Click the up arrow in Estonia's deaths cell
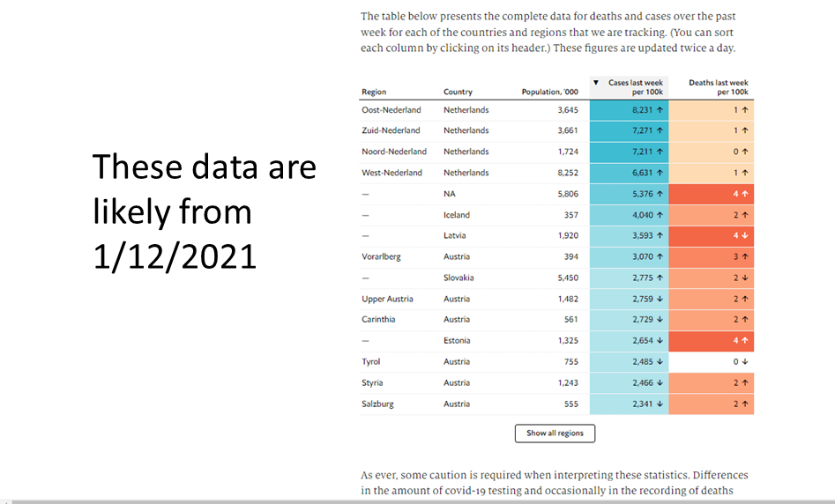835x504 pixels. (745, 341)
